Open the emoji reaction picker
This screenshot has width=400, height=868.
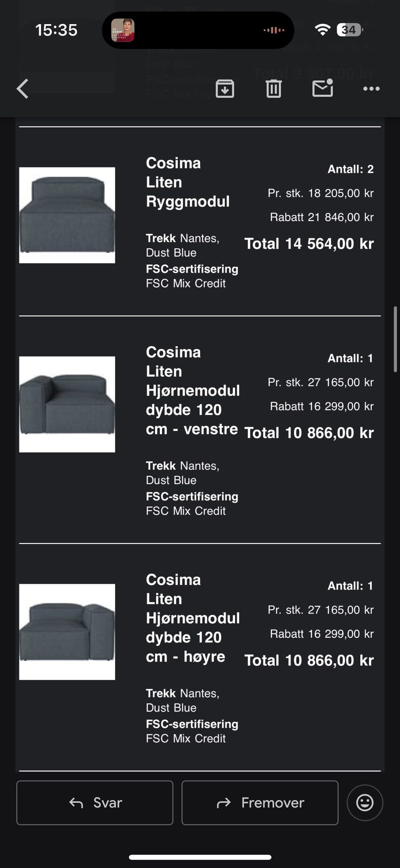coord(365,803)
